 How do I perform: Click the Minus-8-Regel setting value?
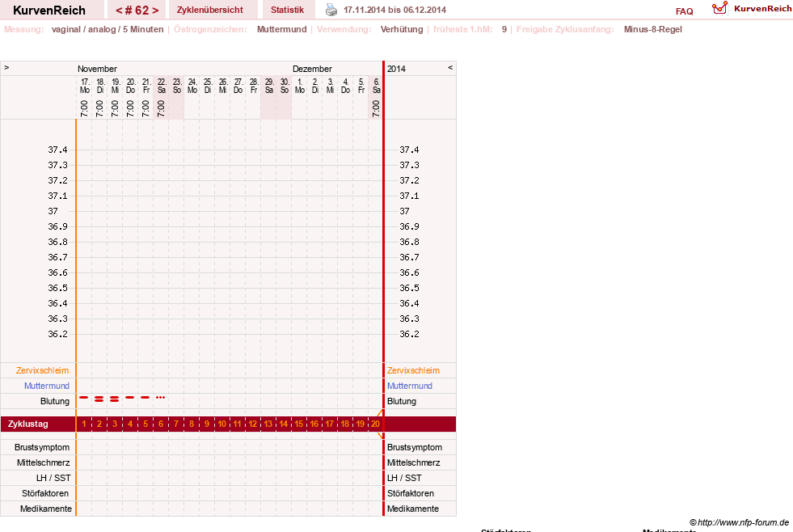tap(653, 29)
